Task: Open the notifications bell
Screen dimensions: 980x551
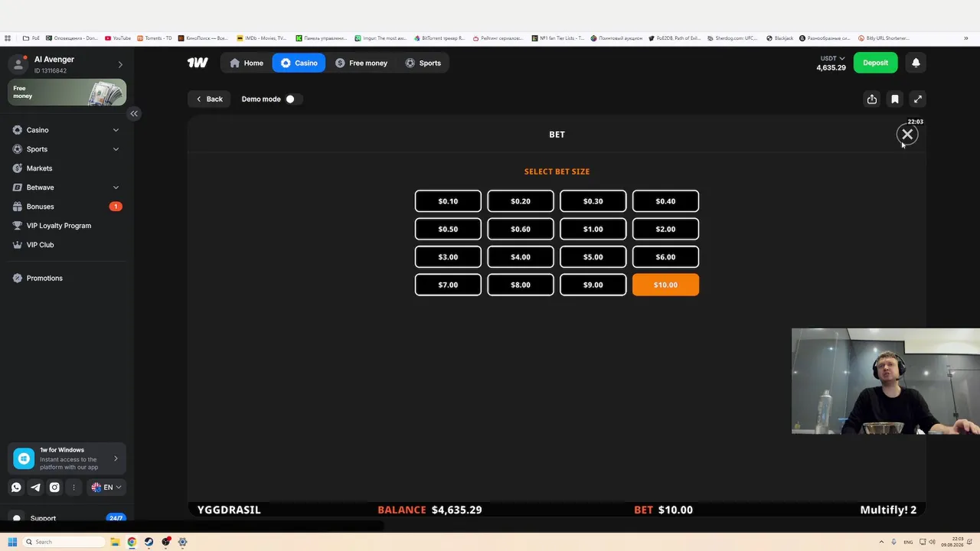Action: point(916,63)
